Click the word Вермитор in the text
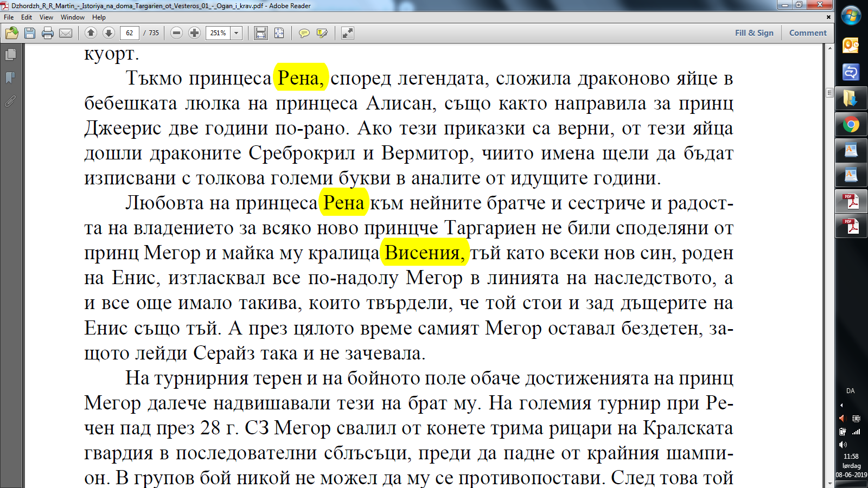 426,153
